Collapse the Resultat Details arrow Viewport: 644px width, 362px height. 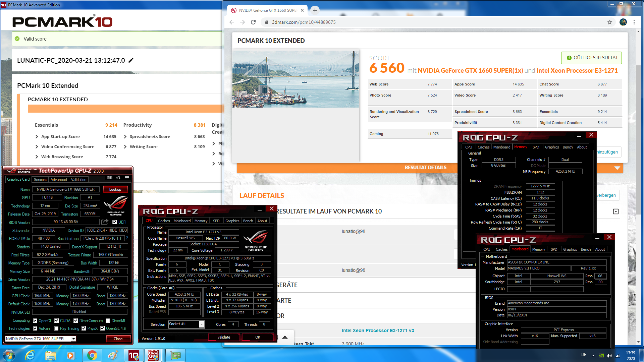coord(617,168)
